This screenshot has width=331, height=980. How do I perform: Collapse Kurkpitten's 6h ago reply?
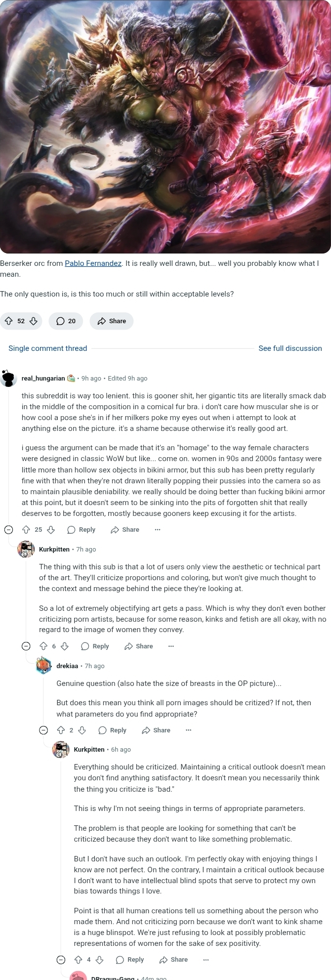click(x=61, y=960)
